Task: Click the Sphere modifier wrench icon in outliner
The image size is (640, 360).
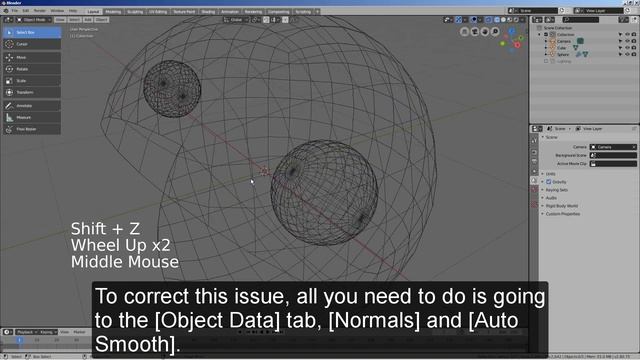Action: point(578,54)
